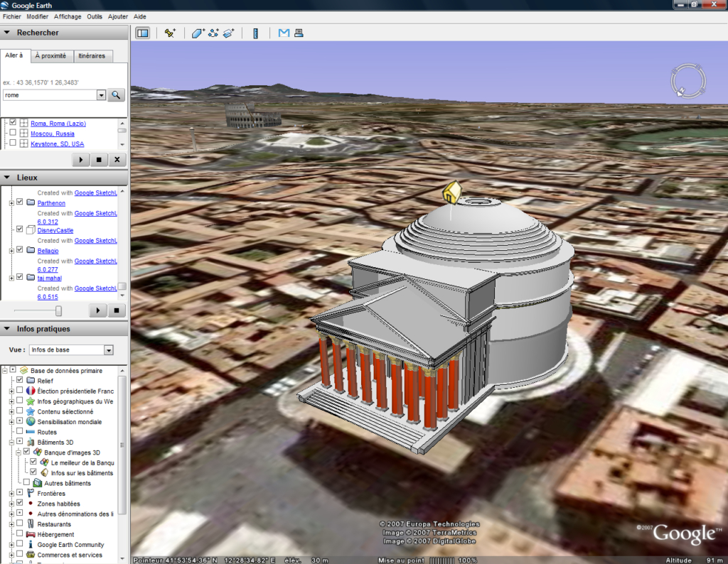
Task: Check the Moscou, Russia result checkbox
Action: 13,133
